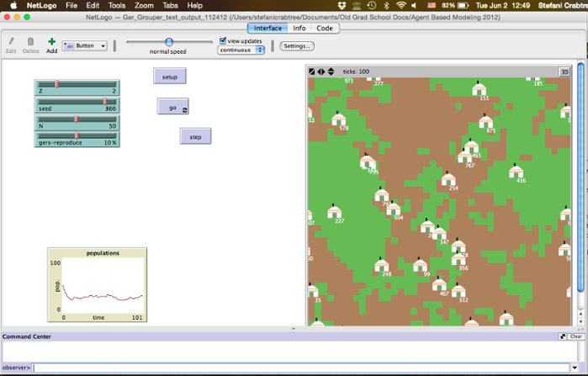588x376 pixels.
Task: Open the NetLogo application menu
Action: point(41,5)
